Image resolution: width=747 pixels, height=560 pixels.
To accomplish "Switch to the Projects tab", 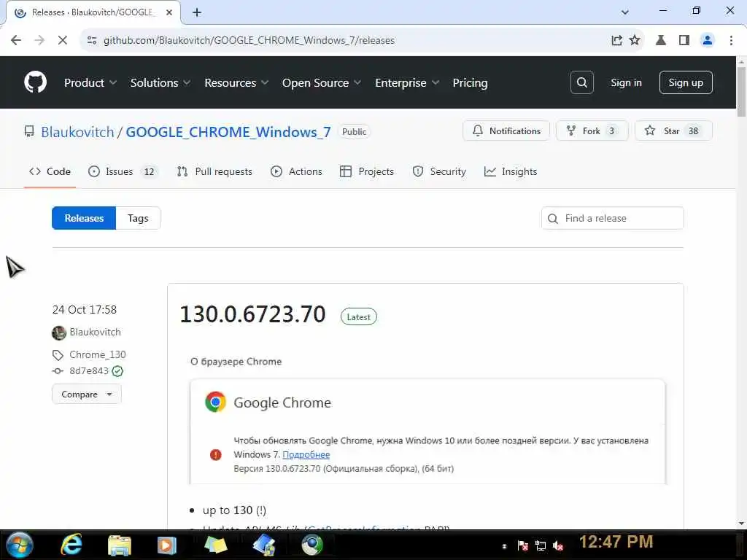I will point(367,171).
